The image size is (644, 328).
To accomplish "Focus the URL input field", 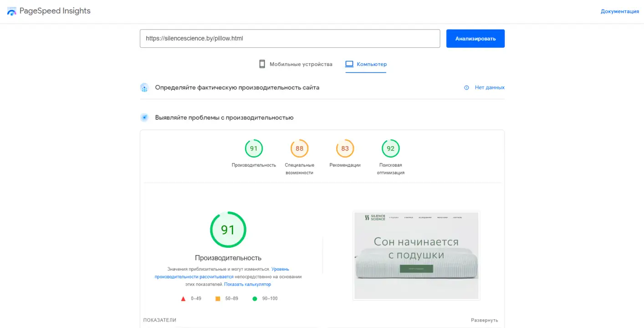I will (x=290, y=39).
